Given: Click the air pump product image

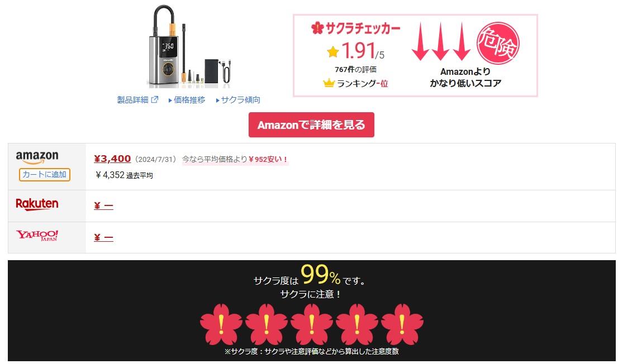Looking at the screenshot, I should 189,46.
